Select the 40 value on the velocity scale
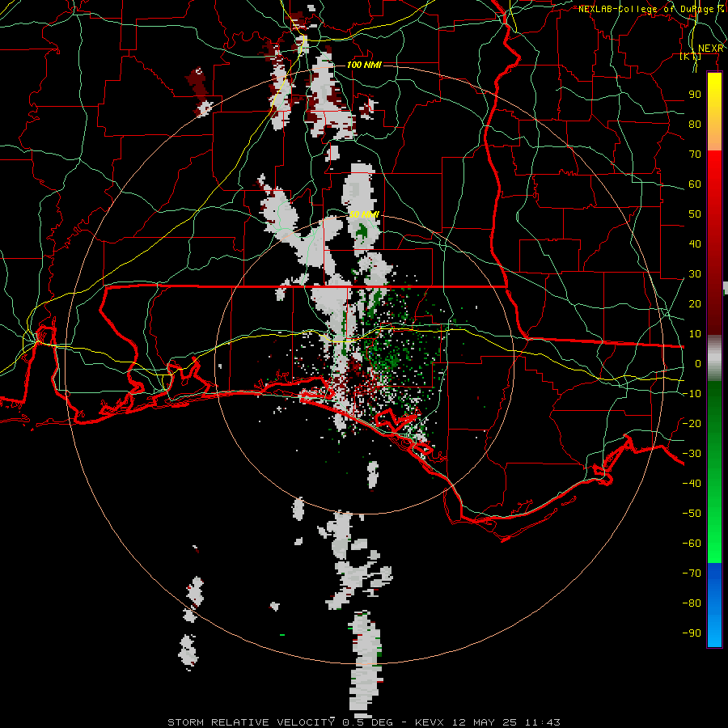728x728 pixels. pyautogui.click(x=695, y=243)
